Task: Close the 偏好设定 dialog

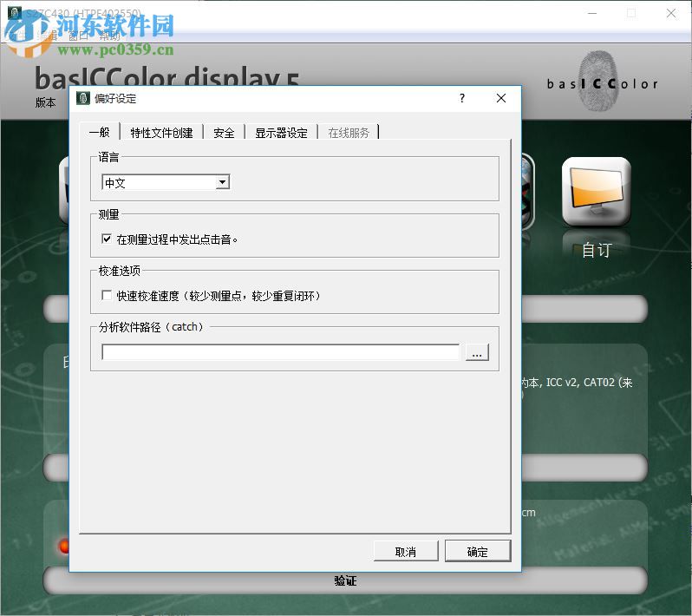Action: (501, 98)
